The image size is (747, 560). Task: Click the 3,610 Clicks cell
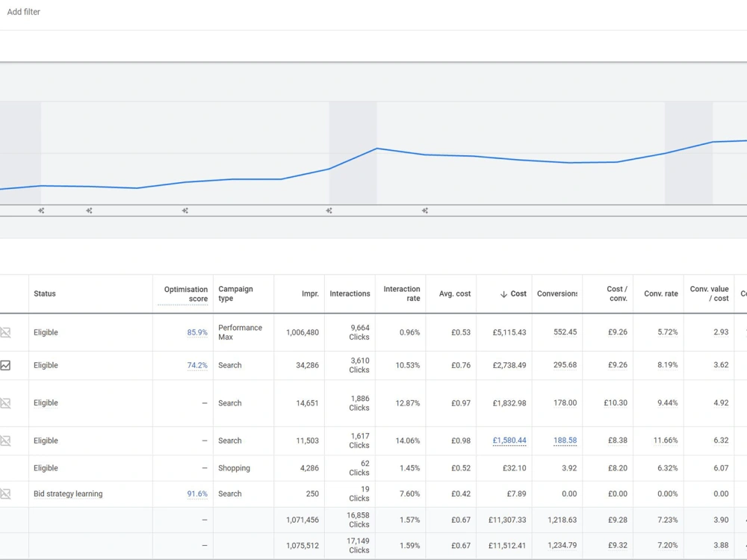pyautogui.click(x=359, y=365)
